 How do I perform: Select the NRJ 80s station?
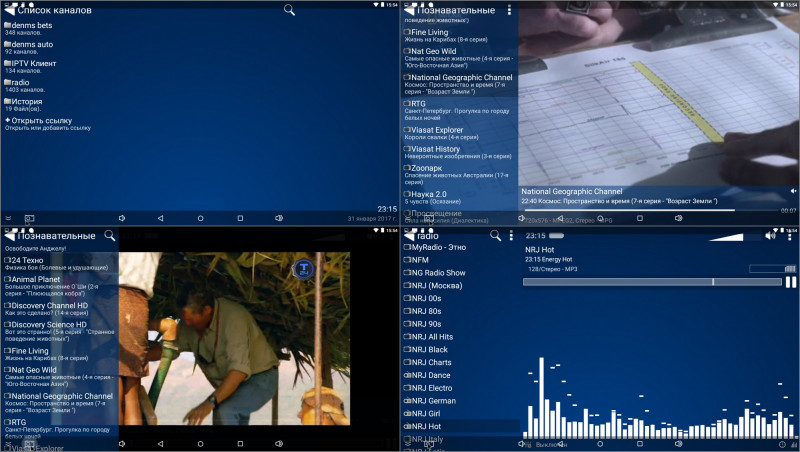461,311
